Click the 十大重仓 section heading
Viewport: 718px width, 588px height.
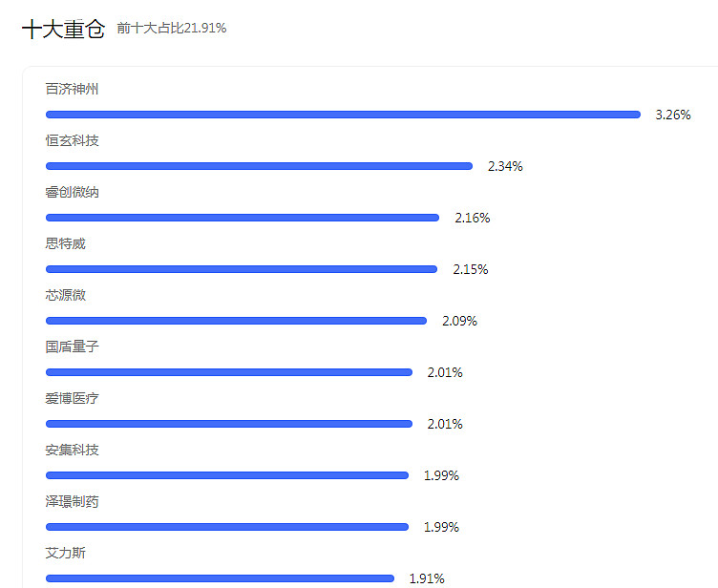[64, 29]
